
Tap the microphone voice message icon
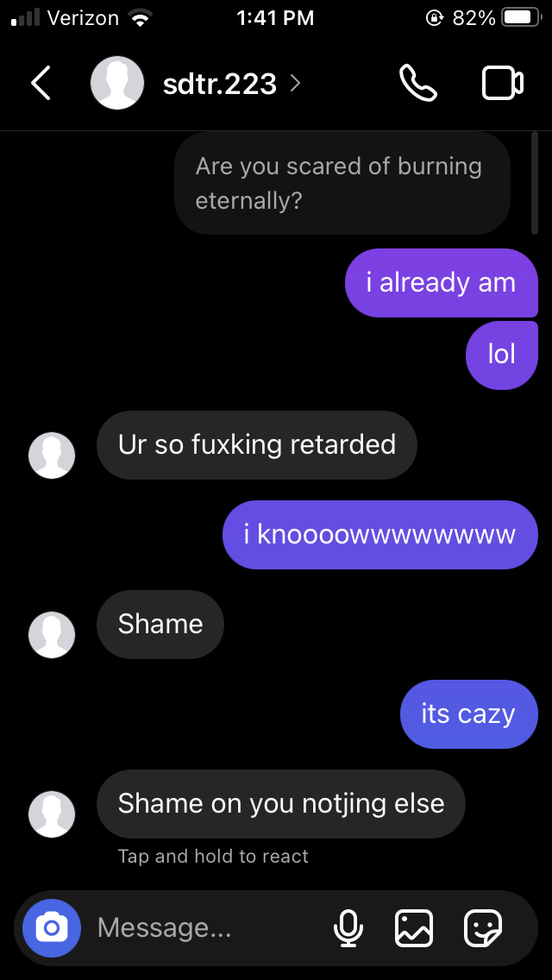(348, 928)
